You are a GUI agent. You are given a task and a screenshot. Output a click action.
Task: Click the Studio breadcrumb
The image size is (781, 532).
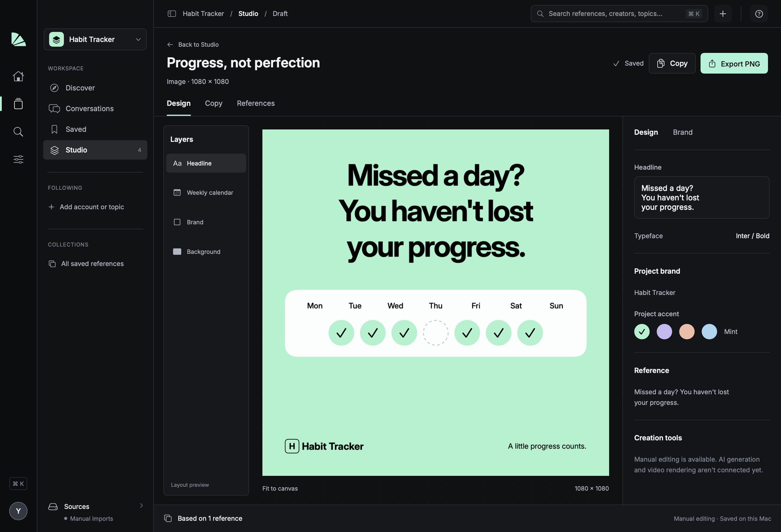point(248,14)
